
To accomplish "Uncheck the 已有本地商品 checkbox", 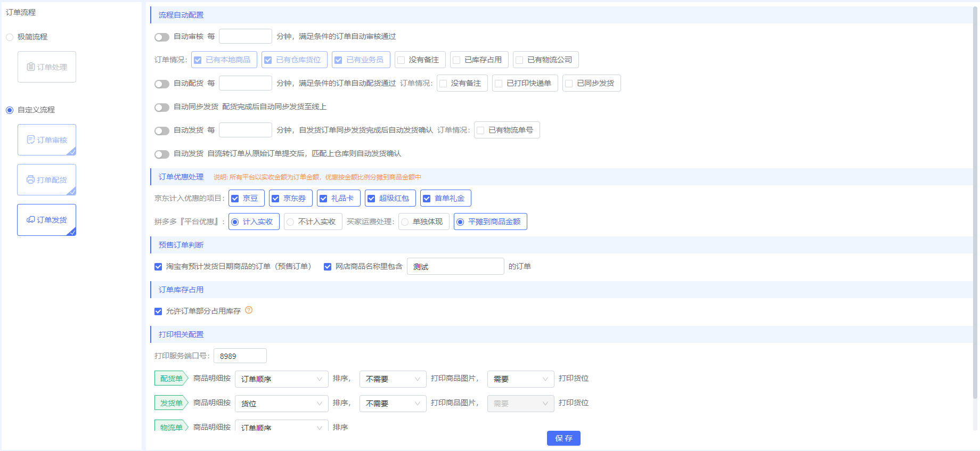I will click(x=198, y=60).
